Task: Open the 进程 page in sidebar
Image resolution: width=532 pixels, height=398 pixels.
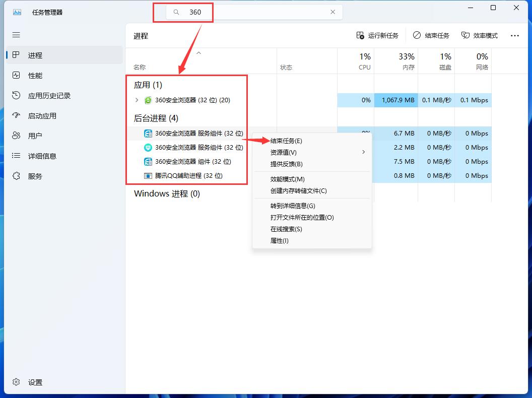Action: 64,55
